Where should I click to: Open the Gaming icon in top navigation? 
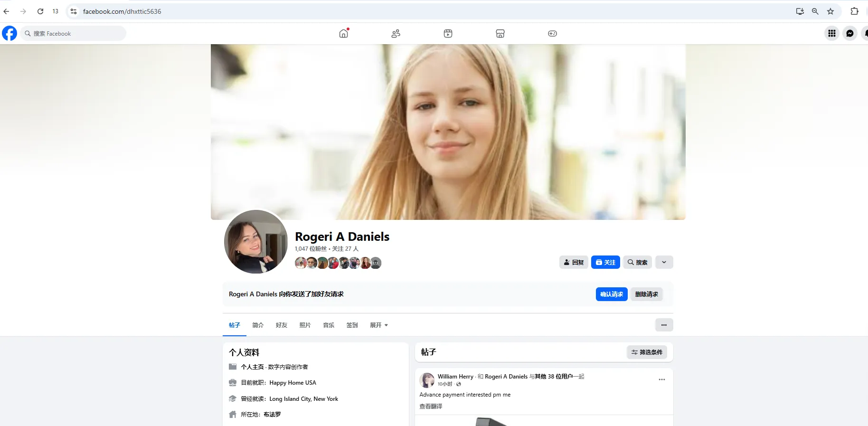(x=552, y=33)
